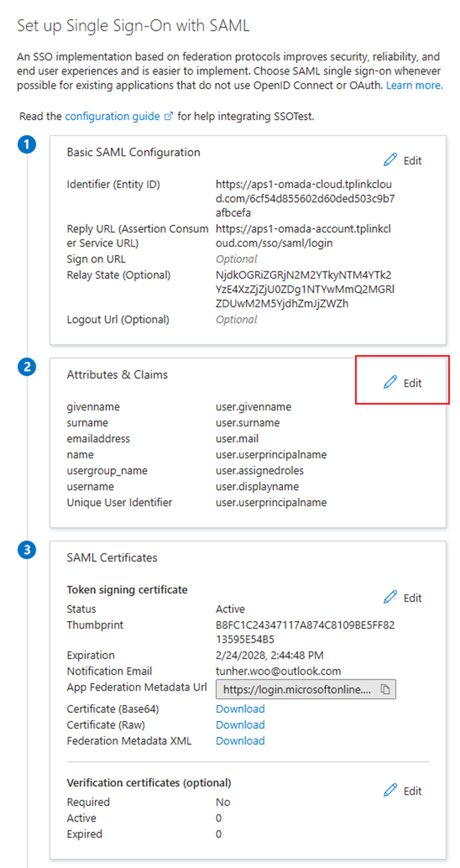Click the Logout Url Optional value
Viewport: 460px width, 868px height.
pos(236,320)
